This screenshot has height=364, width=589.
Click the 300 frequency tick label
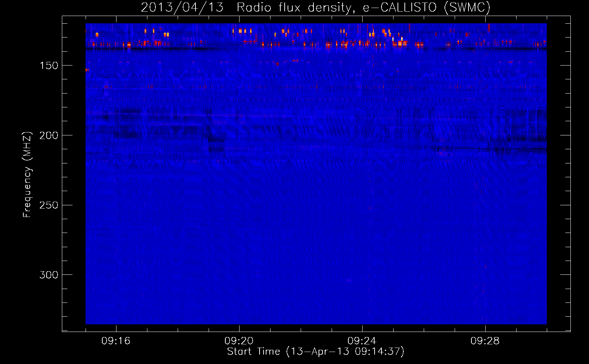[x=49, y=275]
